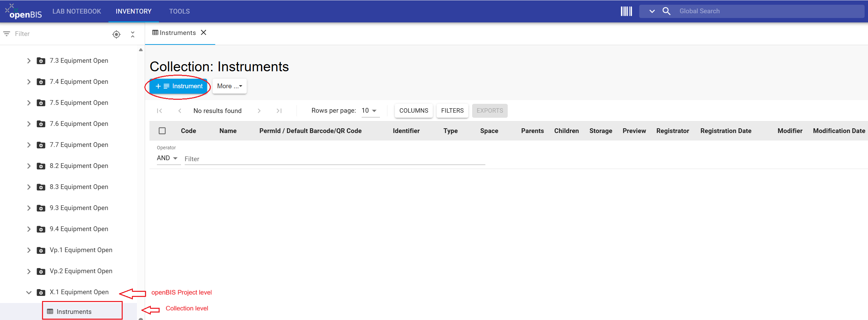Click the EXPORTS button

489,111
